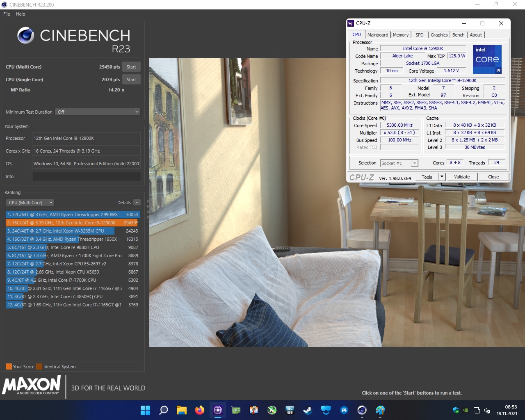Select ranking row Intel Core i7-4850HQ
Image resolution: width=525 pixels, height=420 pixels.
click(73, 297)
